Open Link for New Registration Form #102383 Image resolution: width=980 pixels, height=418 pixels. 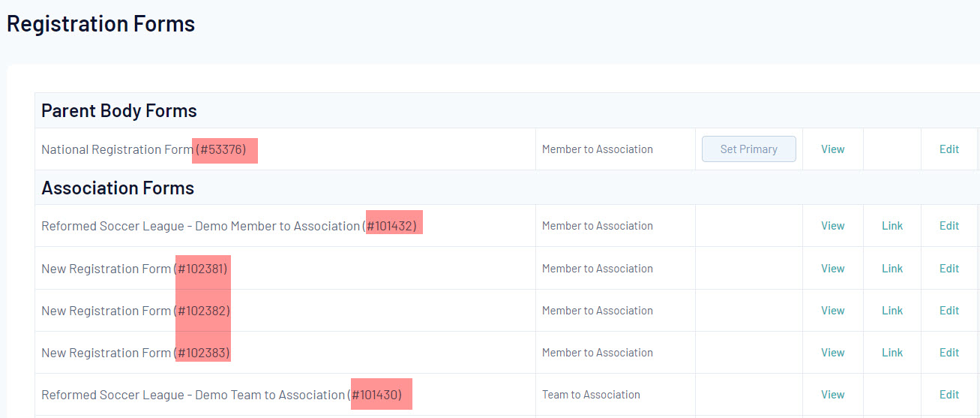click(x=892, y=353)
